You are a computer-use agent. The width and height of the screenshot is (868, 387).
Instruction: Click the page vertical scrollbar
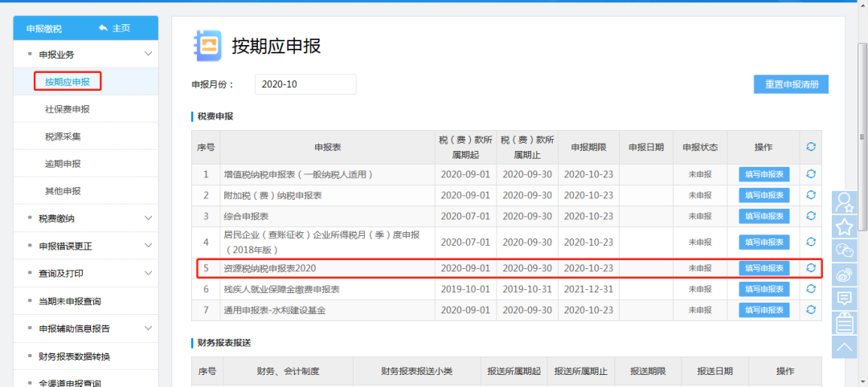[863, 136]
